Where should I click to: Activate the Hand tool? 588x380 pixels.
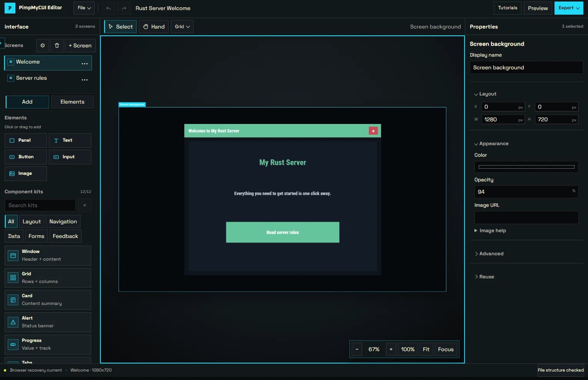pos(154,27)
